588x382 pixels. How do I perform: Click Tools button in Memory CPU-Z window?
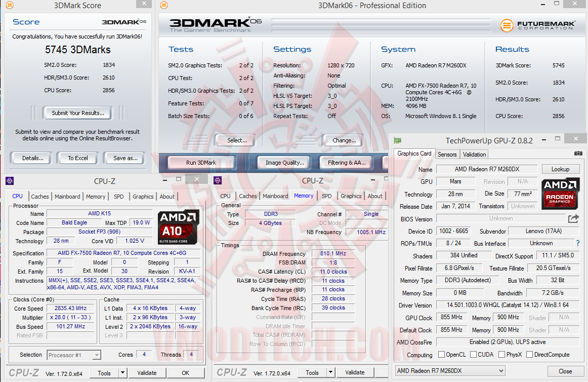click(312, 372)
